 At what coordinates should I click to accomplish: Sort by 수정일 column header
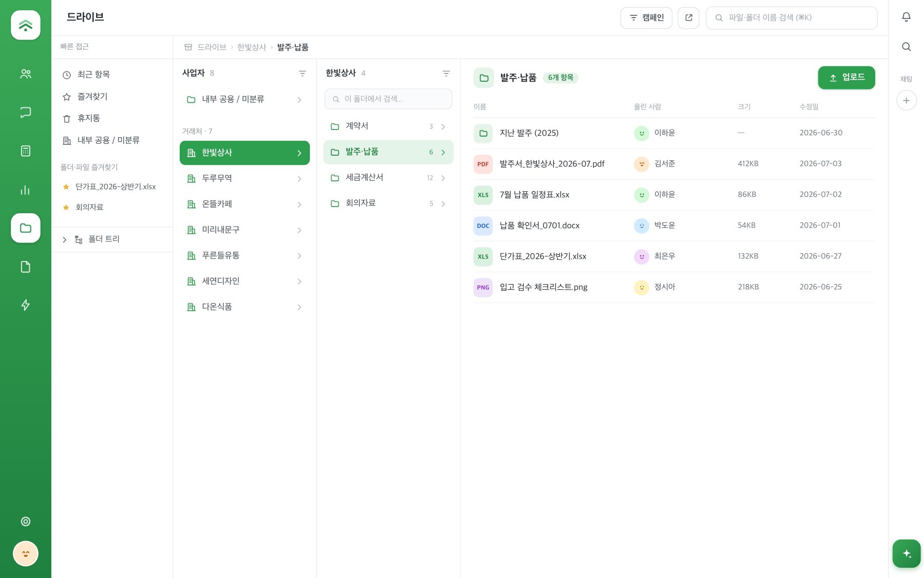point(808,106)
